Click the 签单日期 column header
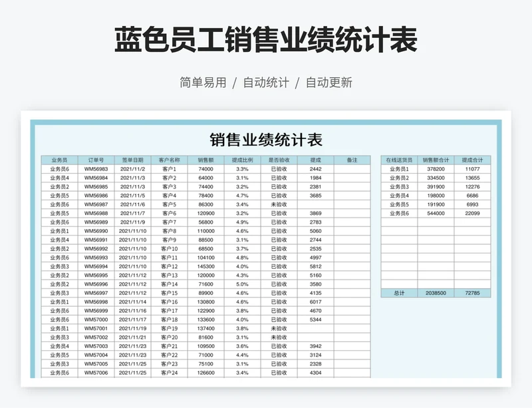Screen dimensions: 532x408 [x=132, y=160]
